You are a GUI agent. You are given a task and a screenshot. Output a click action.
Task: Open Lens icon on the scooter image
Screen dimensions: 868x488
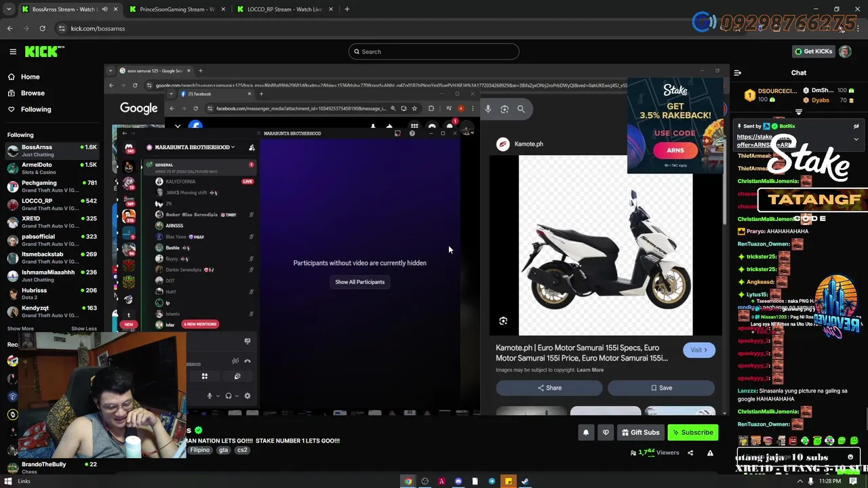[503, 321]
